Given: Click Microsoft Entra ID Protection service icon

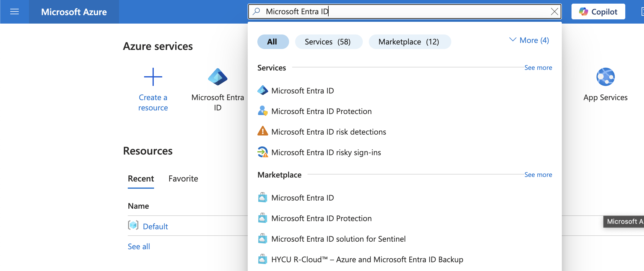Looking at the screenshot, I should [263, 111].
